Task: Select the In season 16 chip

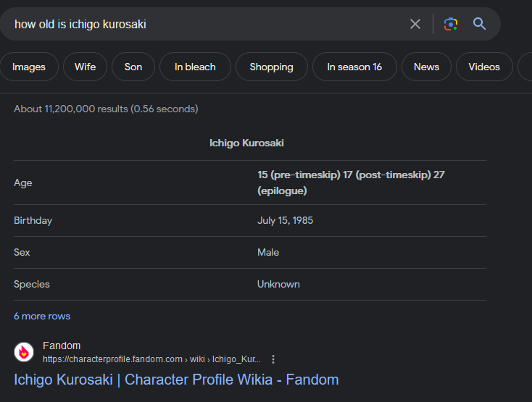Action: coord(354,67)
